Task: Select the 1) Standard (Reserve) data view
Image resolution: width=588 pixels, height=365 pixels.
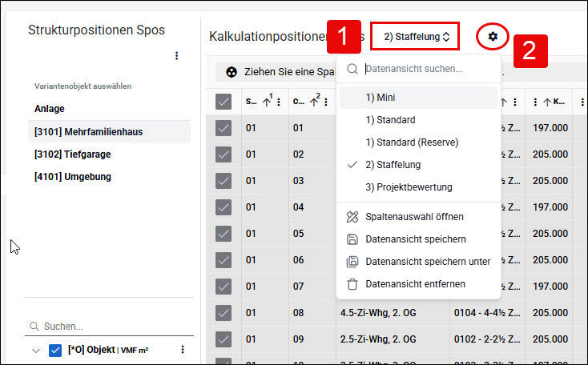Action: click(418, 142)
